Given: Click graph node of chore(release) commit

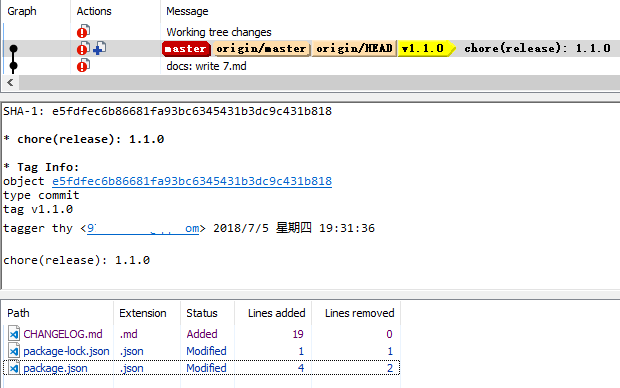Looking at the screenshot, I should 13,49.
